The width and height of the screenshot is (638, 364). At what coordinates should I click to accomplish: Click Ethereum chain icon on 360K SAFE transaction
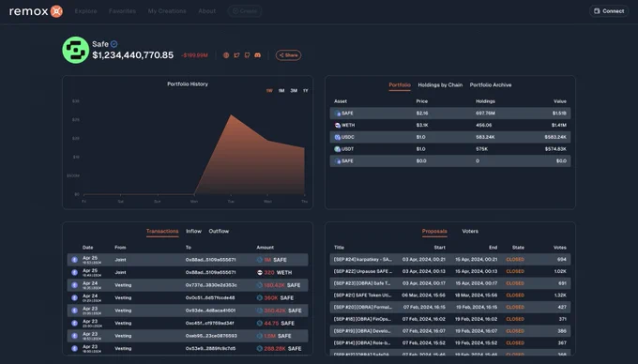click(74, 297)
